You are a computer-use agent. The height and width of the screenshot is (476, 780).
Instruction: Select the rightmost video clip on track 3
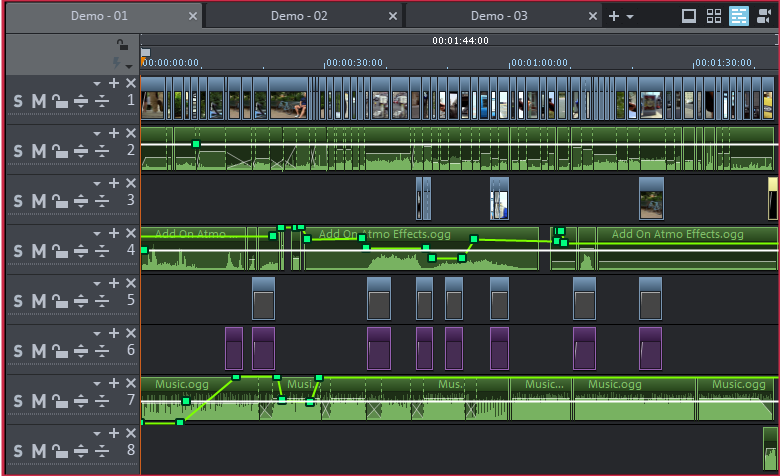(773, 198)
